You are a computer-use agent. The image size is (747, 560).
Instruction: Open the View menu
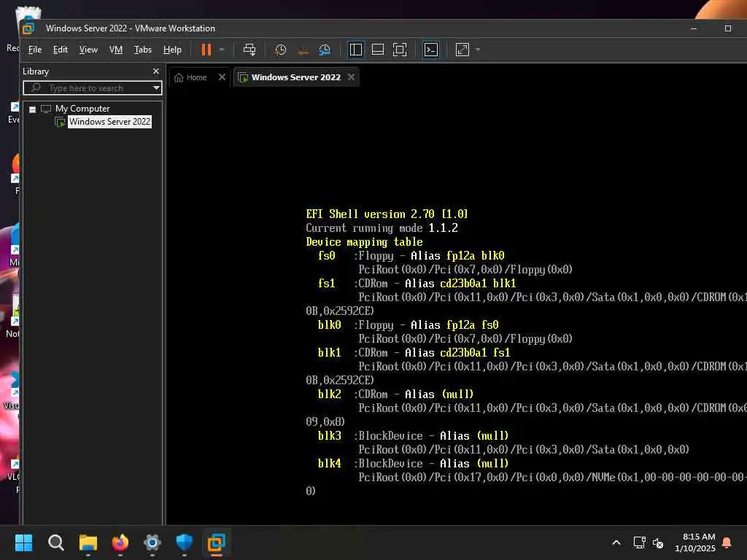pos(88,50)
